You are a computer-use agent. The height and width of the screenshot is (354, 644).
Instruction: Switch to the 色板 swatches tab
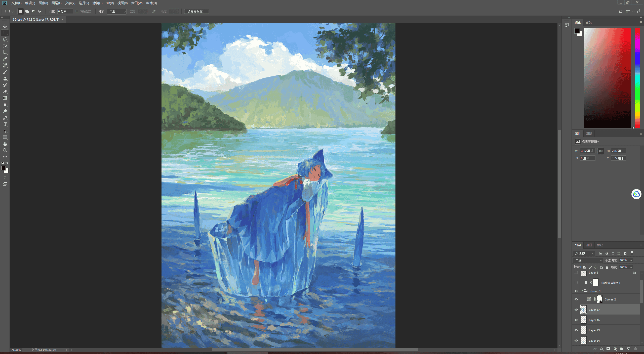point(588,22)
